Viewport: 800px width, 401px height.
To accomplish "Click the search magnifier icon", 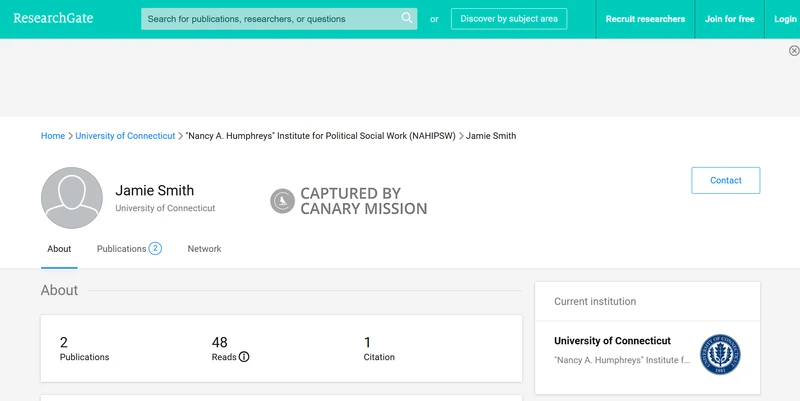I will click(407, 18).
